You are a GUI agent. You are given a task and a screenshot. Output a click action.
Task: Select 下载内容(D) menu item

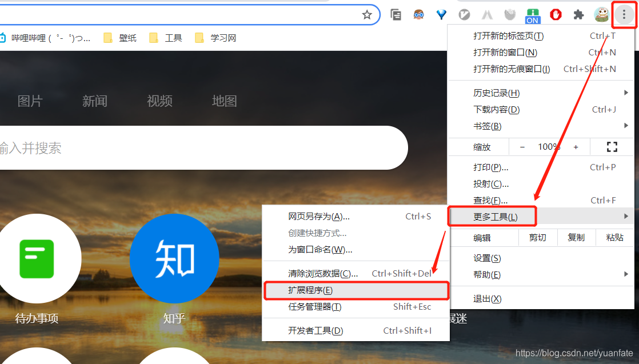(541, 110)
